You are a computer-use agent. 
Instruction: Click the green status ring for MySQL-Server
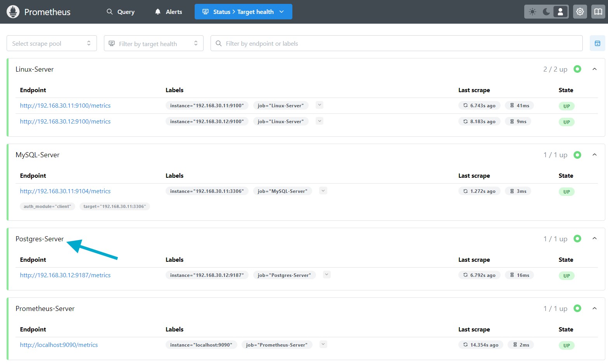point(577,155)
